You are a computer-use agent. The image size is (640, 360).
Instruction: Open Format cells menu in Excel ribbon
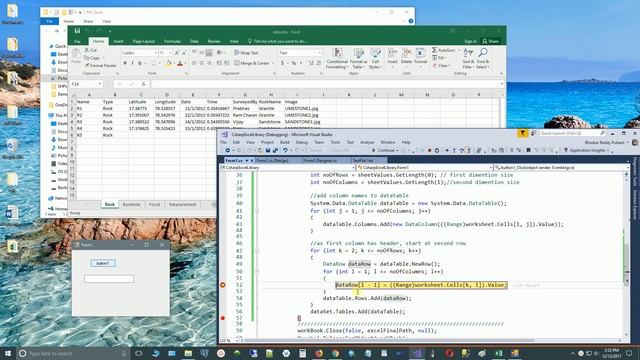tap(420, 56)
